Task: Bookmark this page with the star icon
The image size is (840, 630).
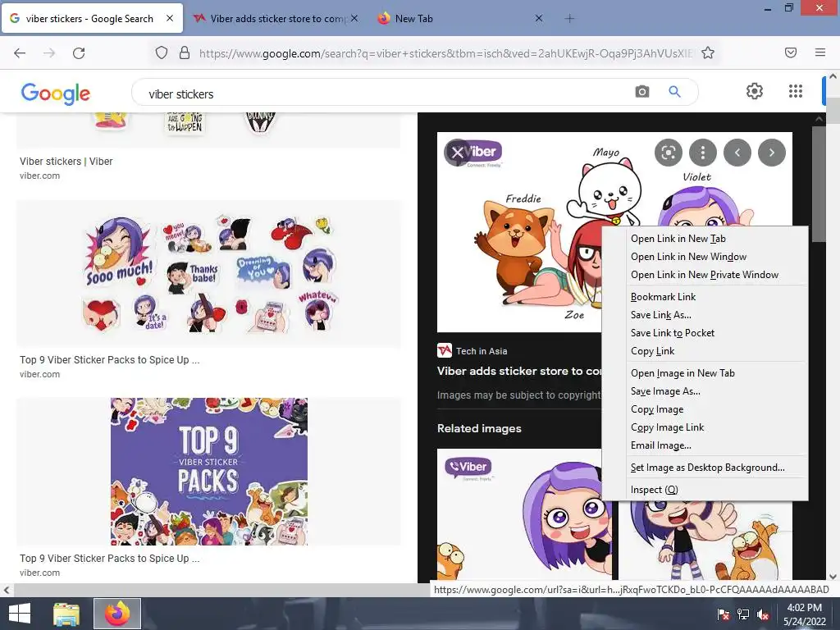Action: coord(708,52)
